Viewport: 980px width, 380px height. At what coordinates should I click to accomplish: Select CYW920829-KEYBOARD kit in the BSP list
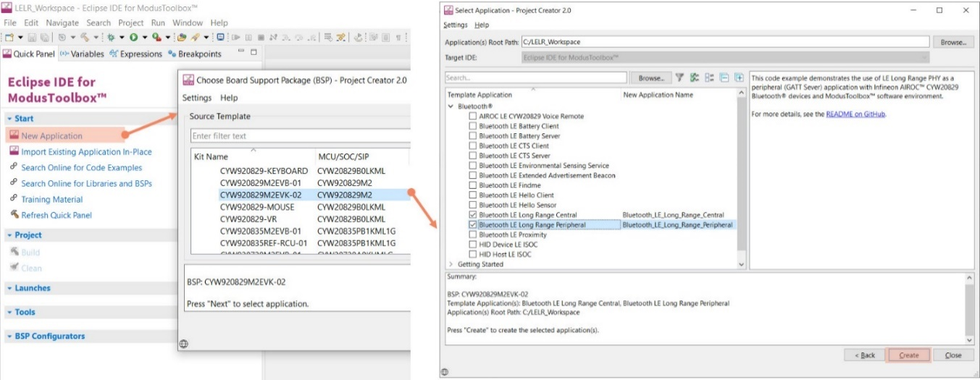tap(254, 171)
